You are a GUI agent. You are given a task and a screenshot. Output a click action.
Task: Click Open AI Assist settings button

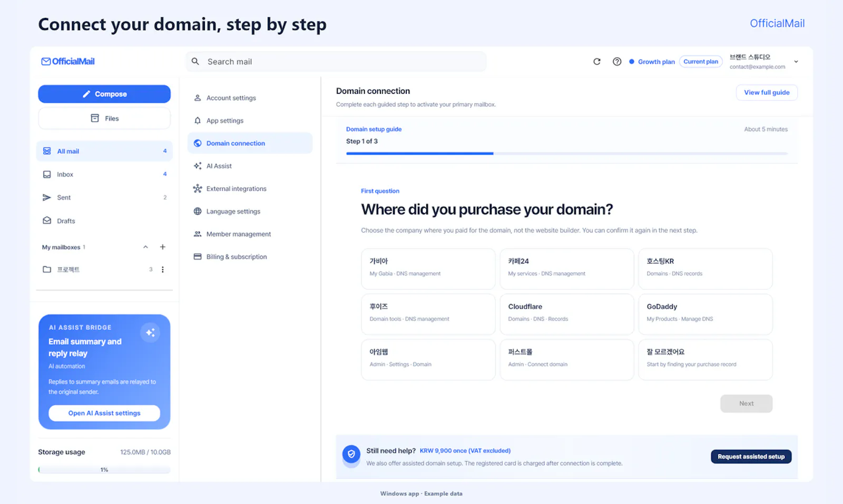pos(104,413)
